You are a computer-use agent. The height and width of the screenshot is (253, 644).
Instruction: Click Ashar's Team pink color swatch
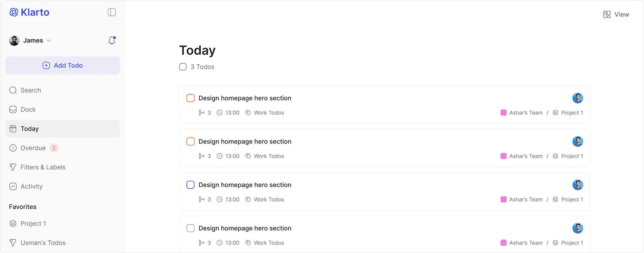pyautogui.click(x=503, y=112)
